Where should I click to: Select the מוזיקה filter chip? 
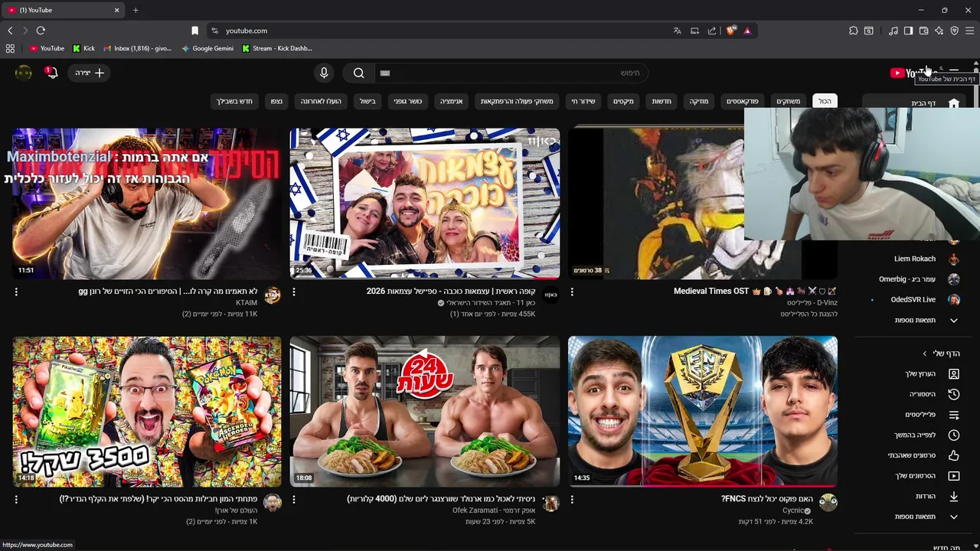[x=698, y=101]
